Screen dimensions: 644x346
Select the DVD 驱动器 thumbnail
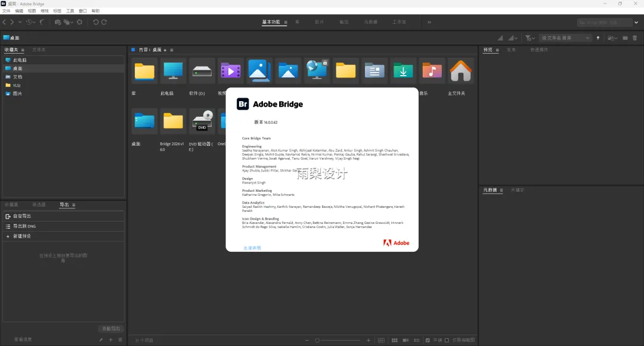(x=202, y=121)
